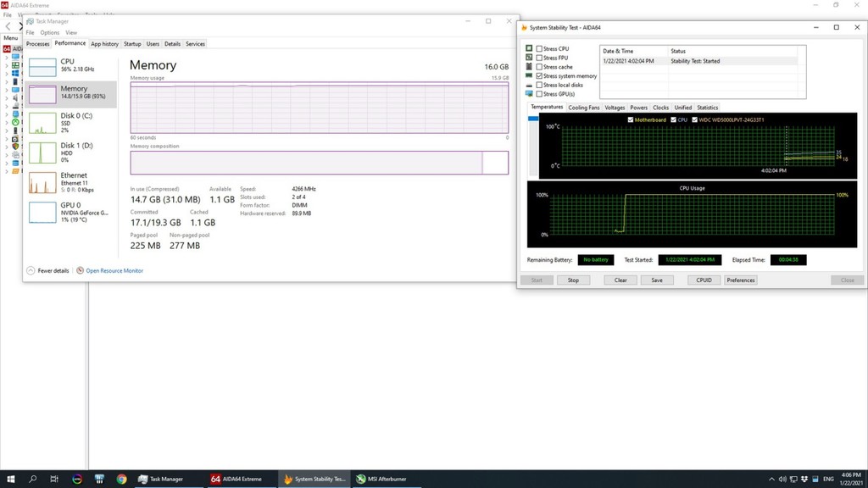
Task: Enable the Stress local disks checkbox
Action: [539, 86]
